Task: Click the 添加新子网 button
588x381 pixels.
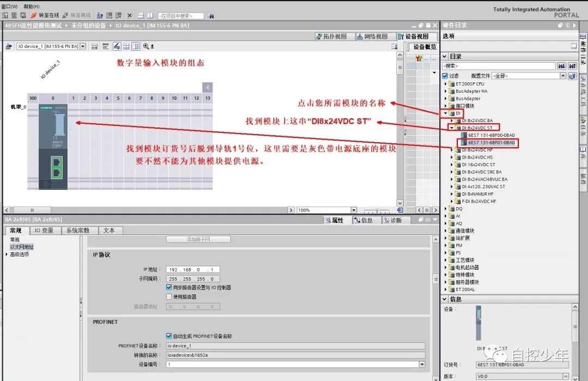Action: pos(198,239)
